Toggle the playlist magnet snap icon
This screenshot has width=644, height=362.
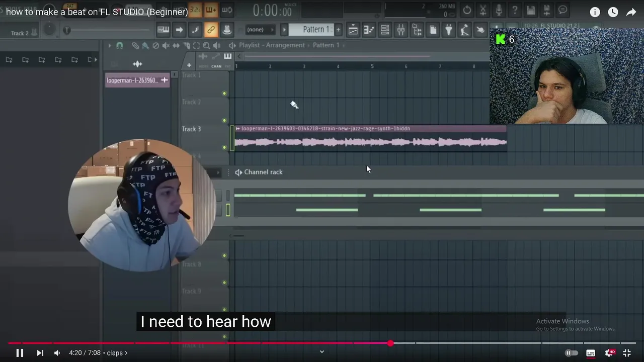[119, 45]
